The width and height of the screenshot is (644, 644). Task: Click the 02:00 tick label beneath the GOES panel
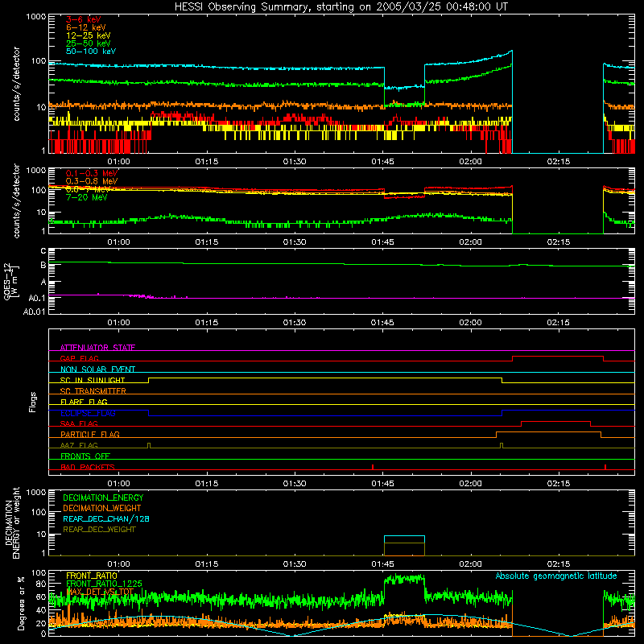tap(470, 323)
